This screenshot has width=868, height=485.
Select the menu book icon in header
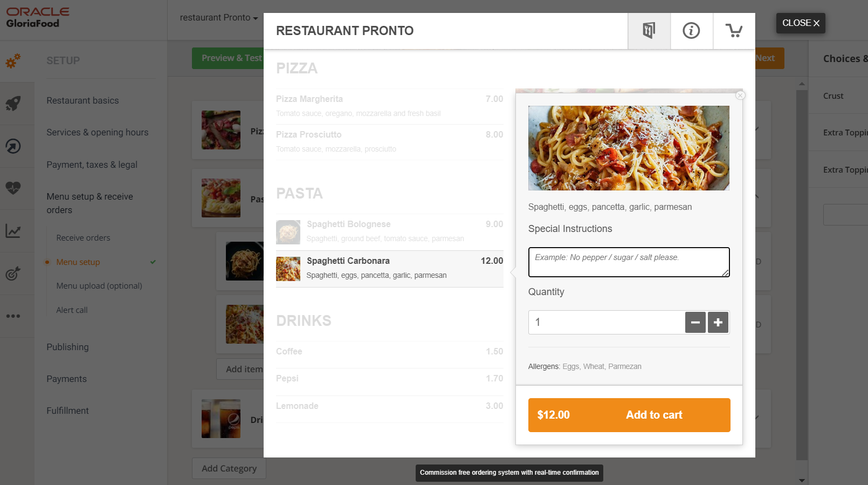click(649, 31)
